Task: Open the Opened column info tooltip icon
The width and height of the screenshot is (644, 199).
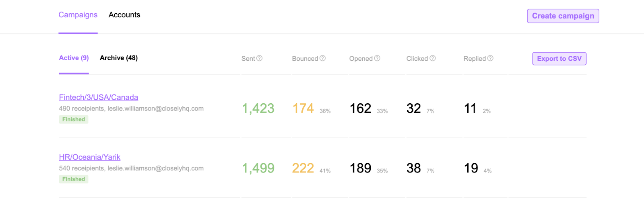Action: click(377, 58)
